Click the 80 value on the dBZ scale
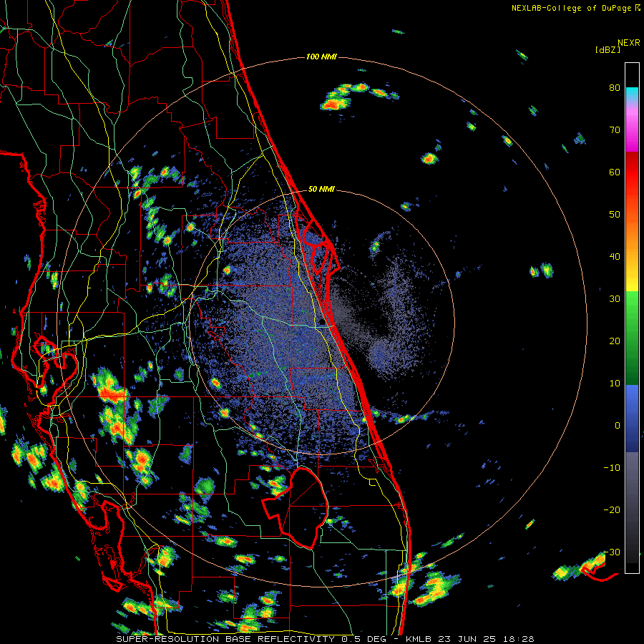 click(x=615, y=88)
